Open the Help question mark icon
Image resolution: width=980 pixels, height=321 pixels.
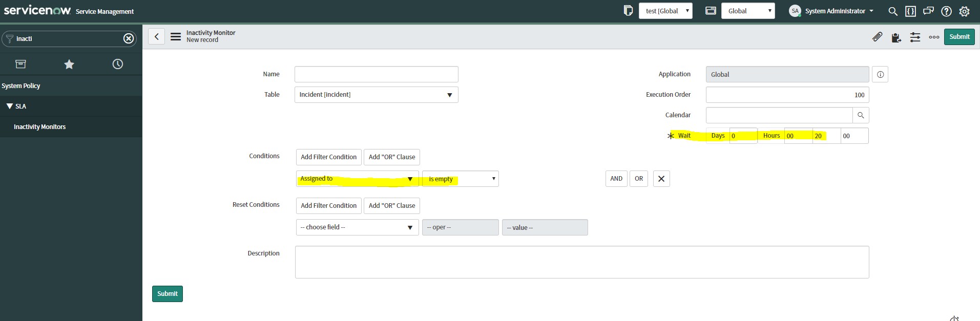tap(946, 11)
